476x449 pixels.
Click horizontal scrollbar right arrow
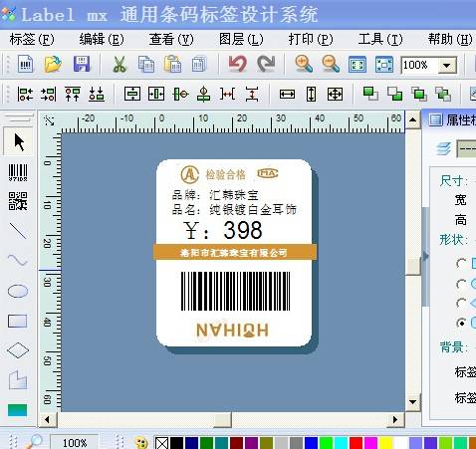pyautogui.click(x=395, y=420)
